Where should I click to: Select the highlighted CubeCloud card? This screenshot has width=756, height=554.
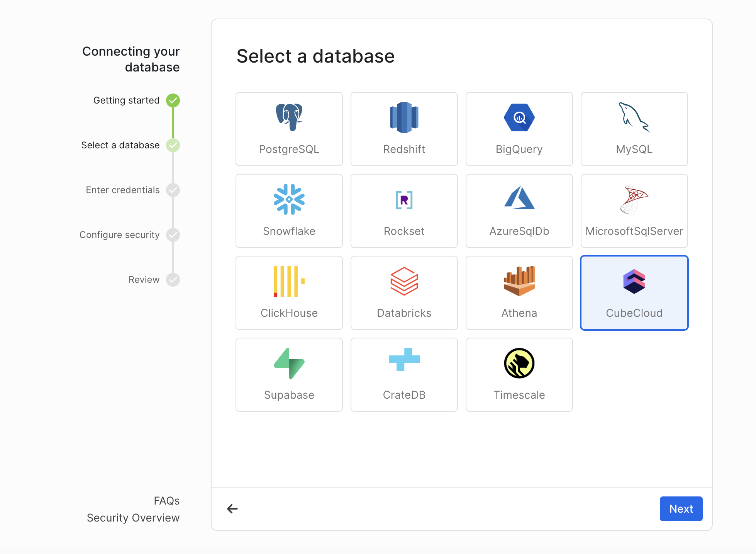tap(634, 292)
